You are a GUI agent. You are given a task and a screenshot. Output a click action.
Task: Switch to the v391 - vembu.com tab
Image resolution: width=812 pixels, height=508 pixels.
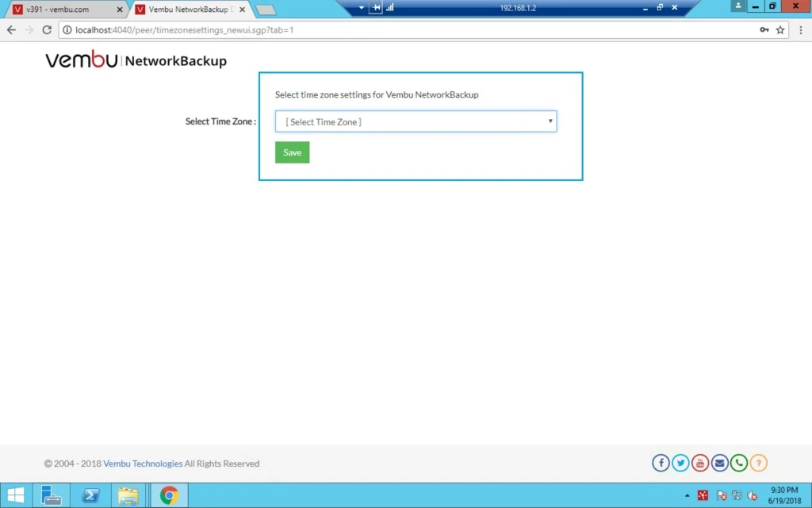point(65,10)
